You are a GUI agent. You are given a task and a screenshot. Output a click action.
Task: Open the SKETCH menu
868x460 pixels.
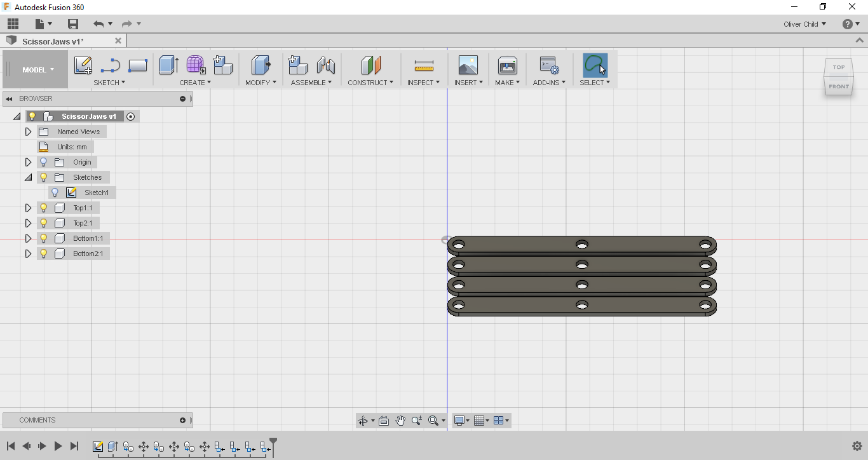pos(109,83)
